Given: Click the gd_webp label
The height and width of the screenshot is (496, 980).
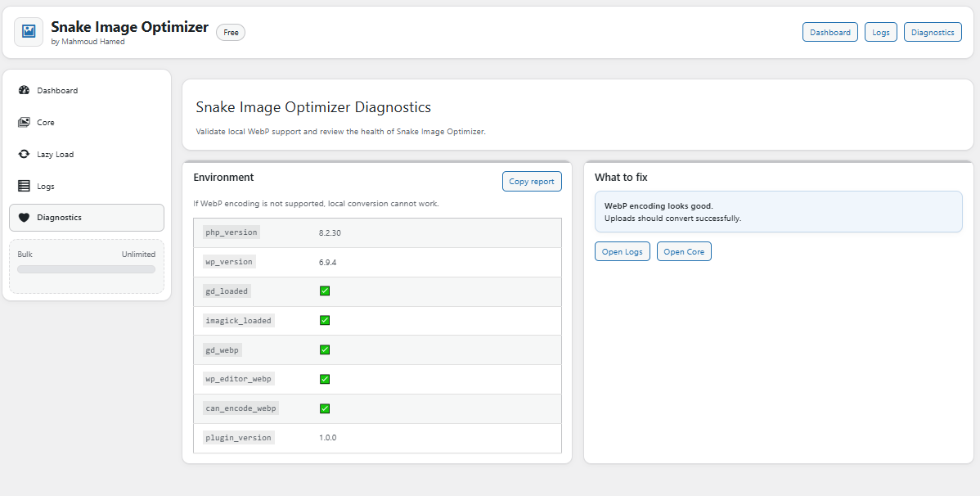Looking at the screenshot, I should point(222,349).
